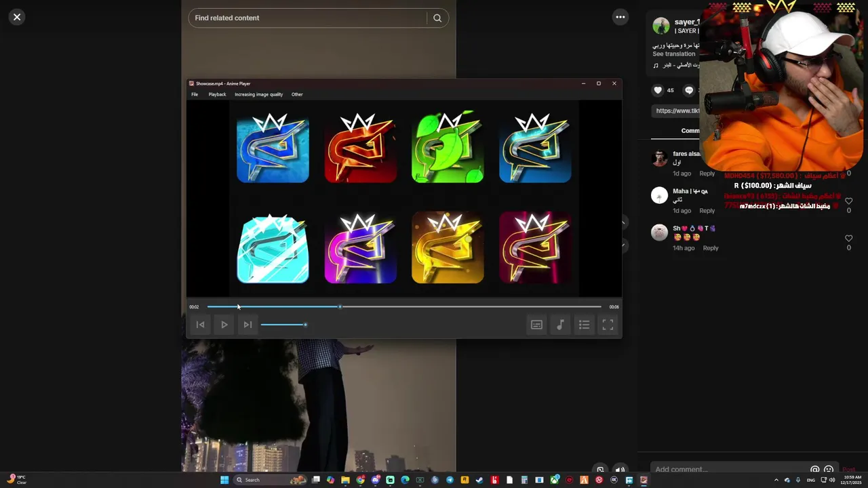
Task: Select the blue crowned logo thumbnail
Action: point(273,148)
